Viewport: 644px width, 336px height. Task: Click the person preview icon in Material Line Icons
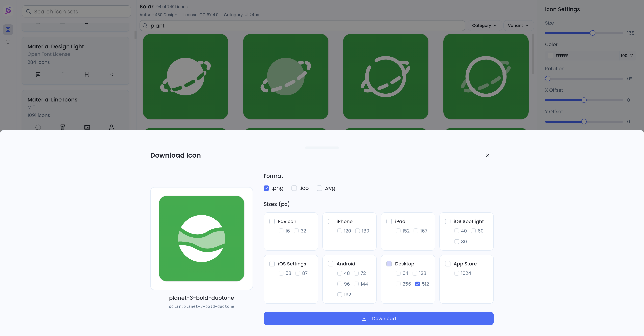tap(112, 128)
